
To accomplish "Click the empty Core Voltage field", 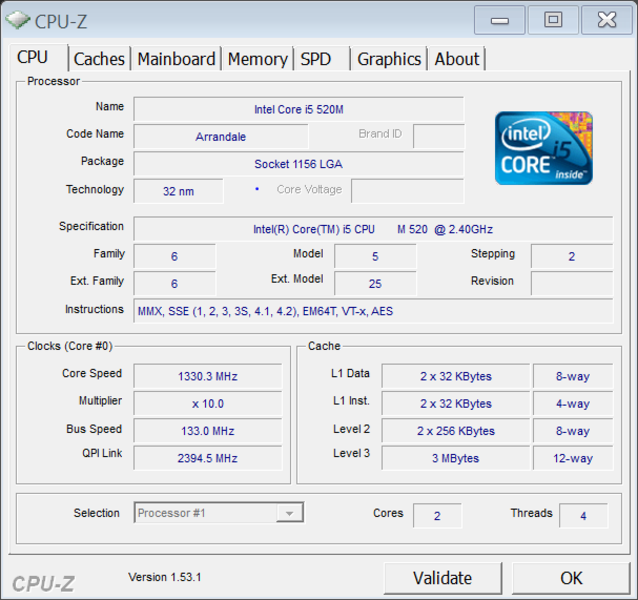I will click(407, 191).
